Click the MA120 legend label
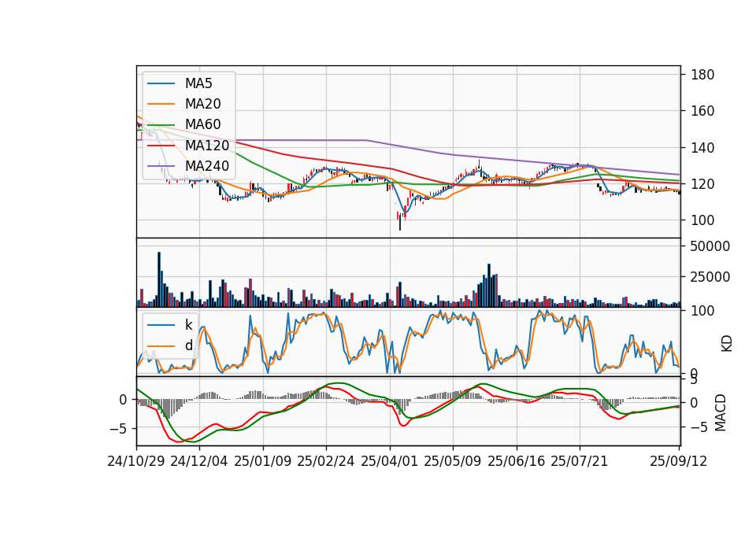756x543 pixels. click(207, 145)
